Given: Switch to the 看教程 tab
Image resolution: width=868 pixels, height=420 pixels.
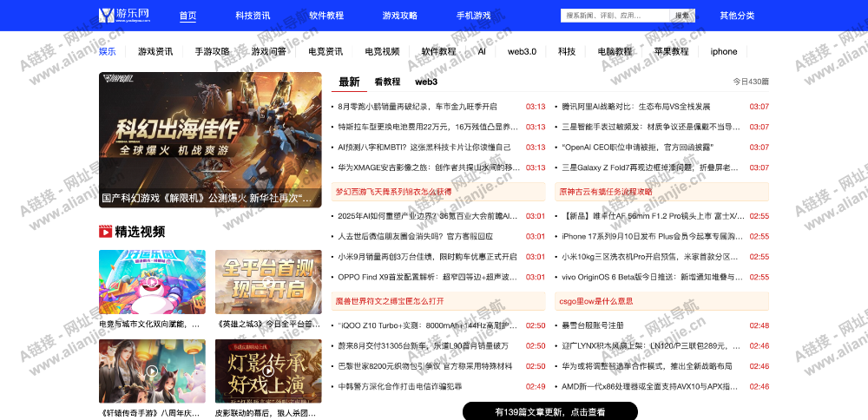Looking at the screenshot, I should 387,82.
